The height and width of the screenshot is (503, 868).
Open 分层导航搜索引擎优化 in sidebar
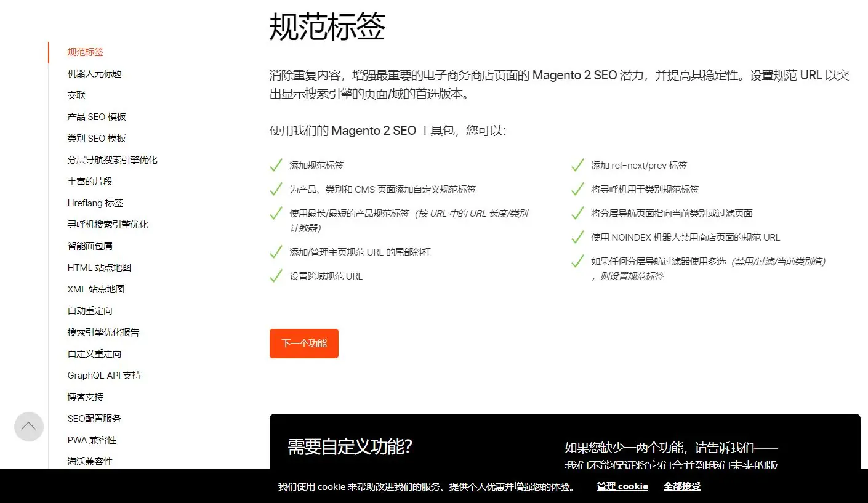tap(113, 160)
